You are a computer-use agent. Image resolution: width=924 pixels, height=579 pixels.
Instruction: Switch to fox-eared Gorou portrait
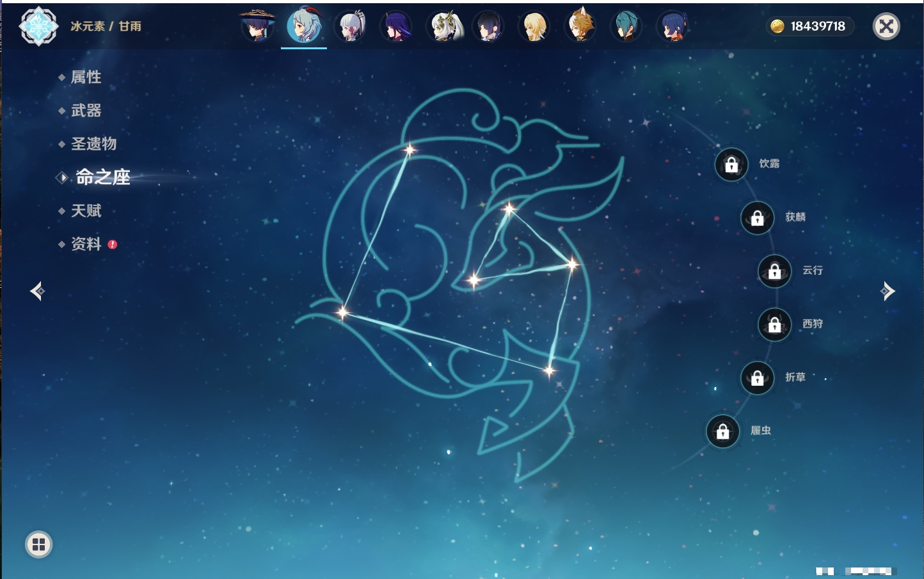tap(581, 26)
